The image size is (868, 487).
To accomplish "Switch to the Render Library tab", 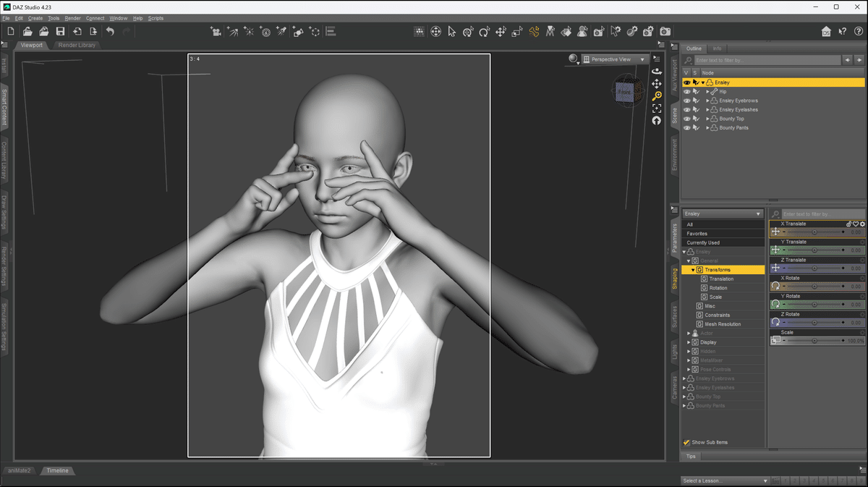I will point(77,46).
